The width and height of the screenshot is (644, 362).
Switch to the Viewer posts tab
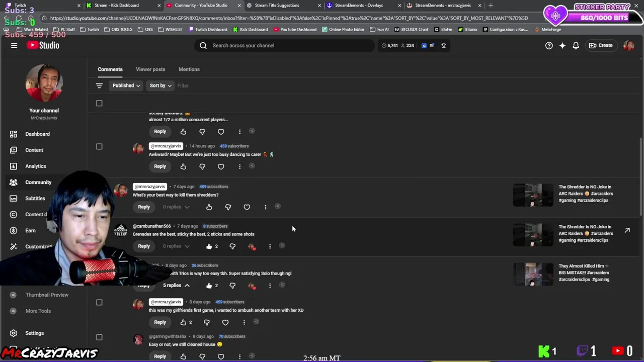[x=150, y=69]
